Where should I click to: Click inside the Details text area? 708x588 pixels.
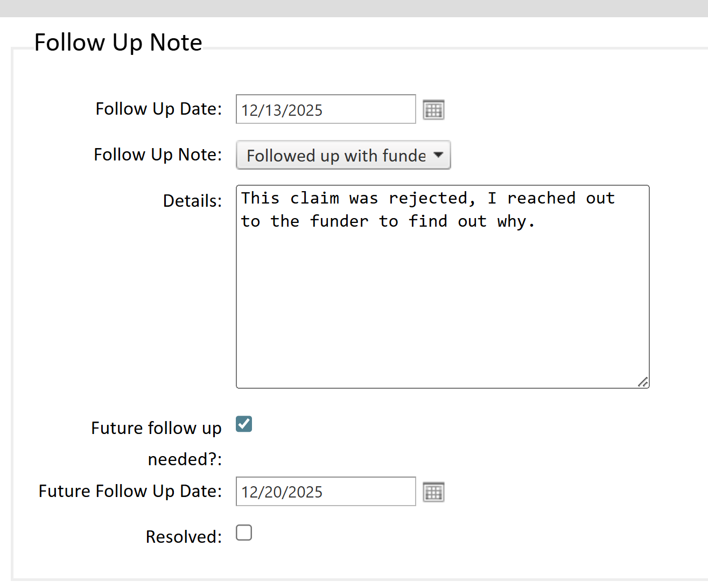(442, 302)
